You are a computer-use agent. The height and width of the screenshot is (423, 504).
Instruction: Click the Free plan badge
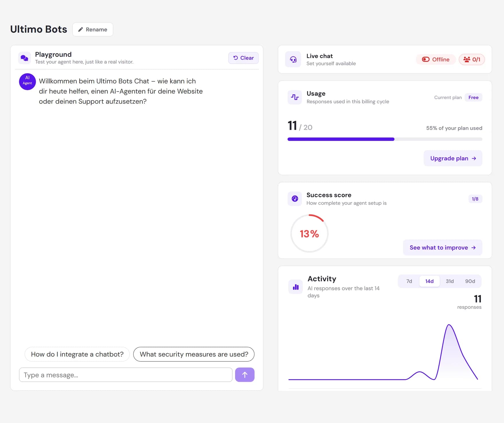pyautogui.click(x=473, y=97)
